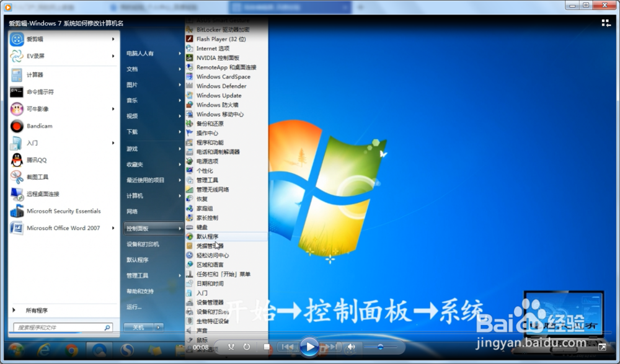Expand the 文档 submenu arrow
The image size is (620, 364).
180,69
